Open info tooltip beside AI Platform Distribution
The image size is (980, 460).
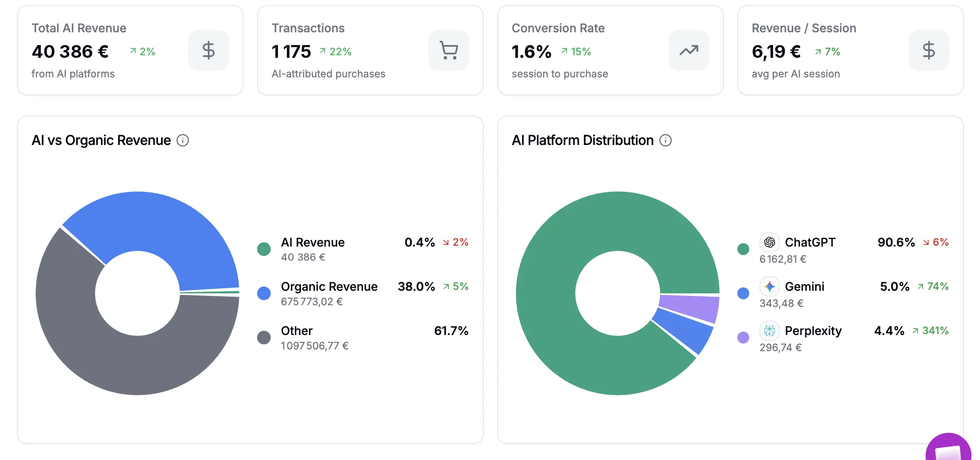(x=666, y=140)
